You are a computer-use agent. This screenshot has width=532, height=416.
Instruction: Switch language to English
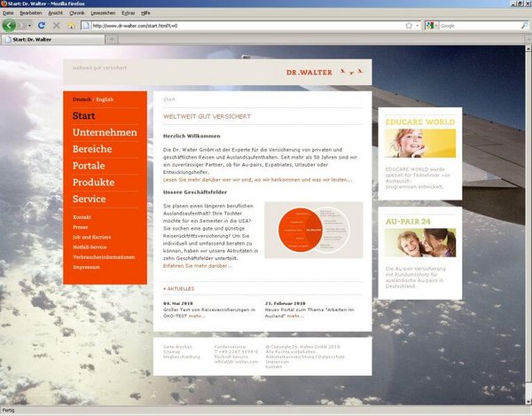coord(105,99)
